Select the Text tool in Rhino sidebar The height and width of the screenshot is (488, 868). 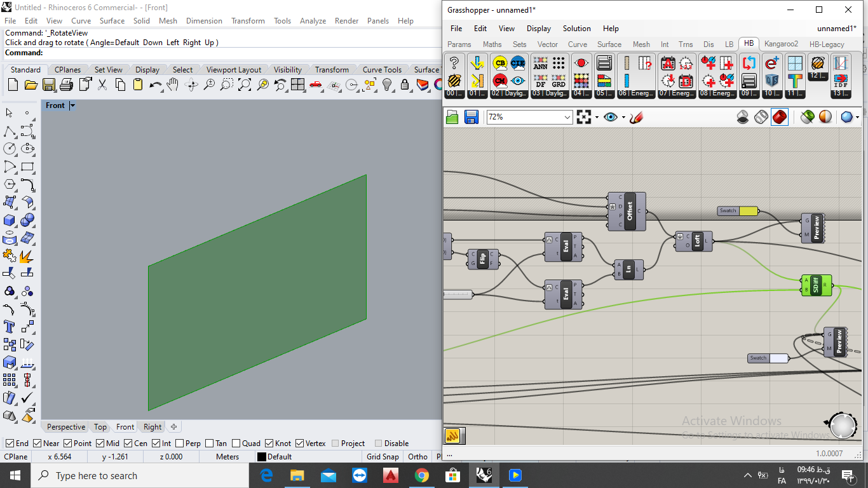pyautogui.click(x=10, y=327)
